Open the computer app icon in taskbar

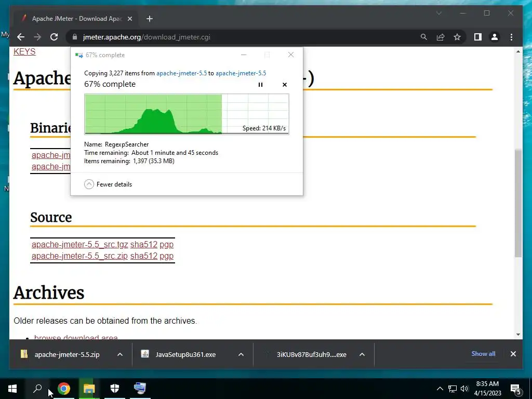point(140,389)
